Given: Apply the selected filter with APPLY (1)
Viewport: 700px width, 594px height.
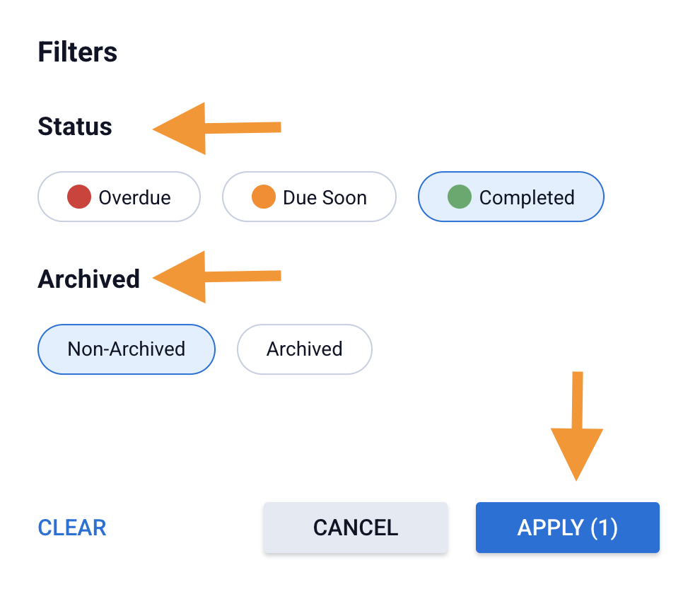Looking at the screenshot, I should [x=567, y=528].
